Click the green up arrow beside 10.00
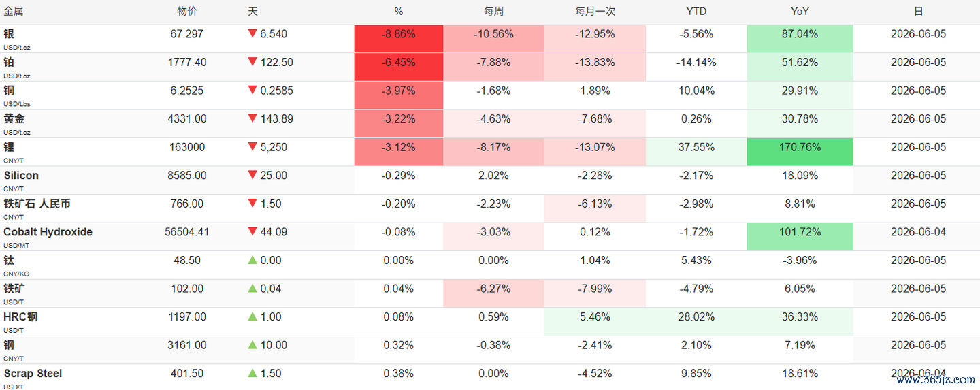The height and width of the screenshot is (390, 980). 252,345
